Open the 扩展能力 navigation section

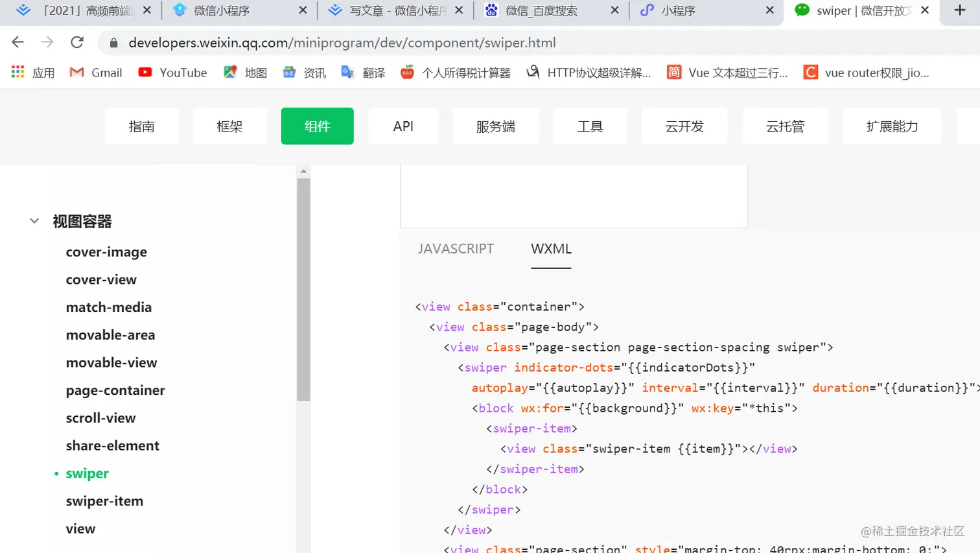(892, 126)
